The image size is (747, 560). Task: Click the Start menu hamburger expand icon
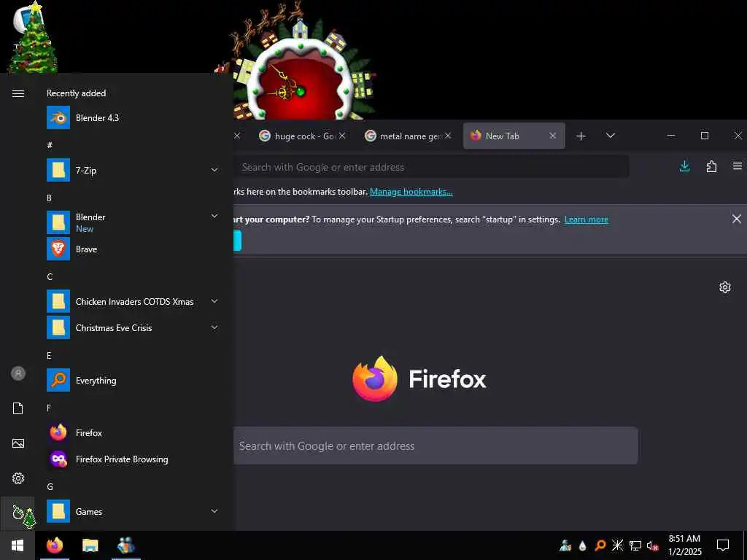pyautogui.click(x=18, y=93)
